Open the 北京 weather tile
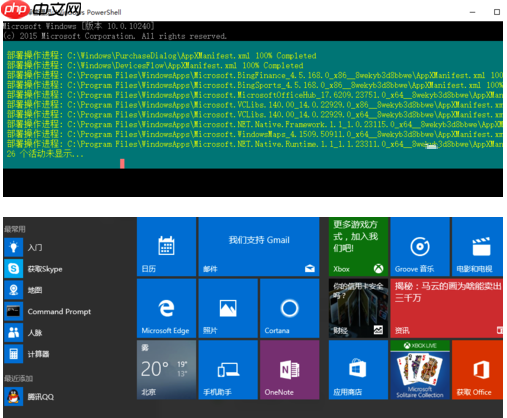This screenshot has width=507, height=418. pos(166,370)
